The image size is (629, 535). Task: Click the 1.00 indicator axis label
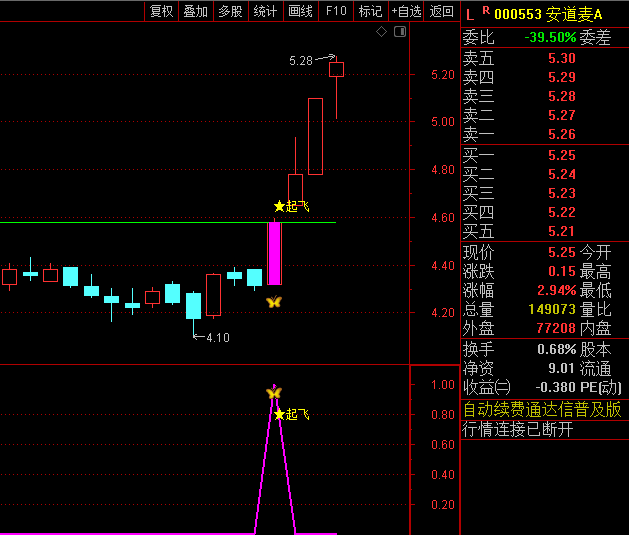pos(443,385)
